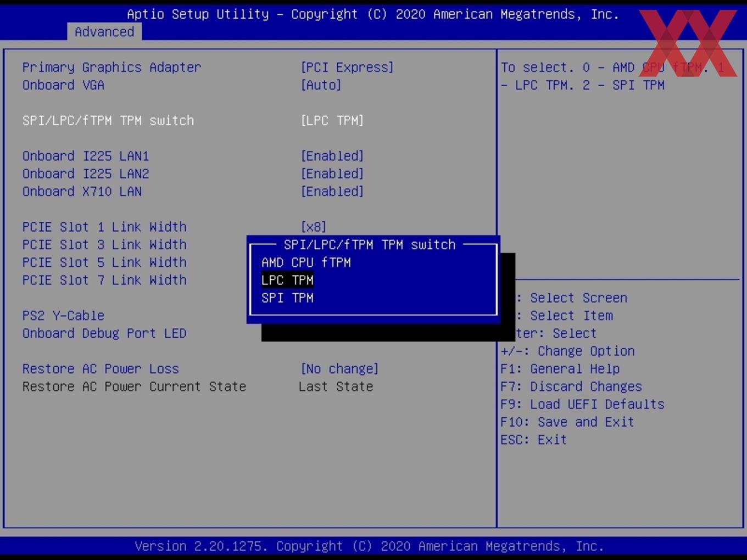Viewport: 747px width, 560px height.
Task: Select Onboard Debug Port LED setting
Action: click(x=104, y=333)
